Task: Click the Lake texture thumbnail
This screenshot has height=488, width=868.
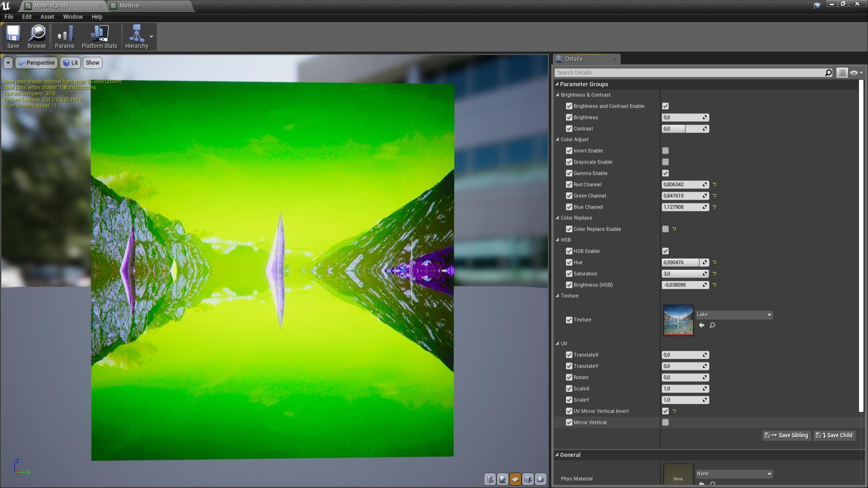Action: tap(678, 319)
